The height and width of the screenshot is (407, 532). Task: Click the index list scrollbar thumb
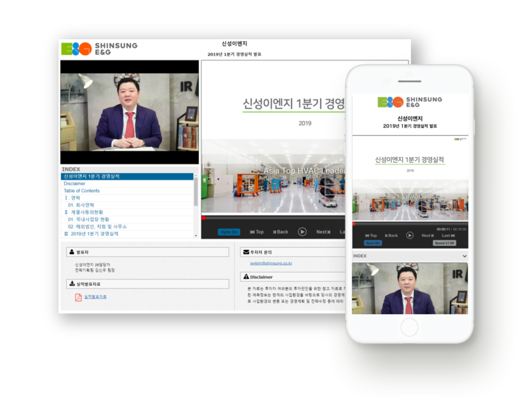195,192
